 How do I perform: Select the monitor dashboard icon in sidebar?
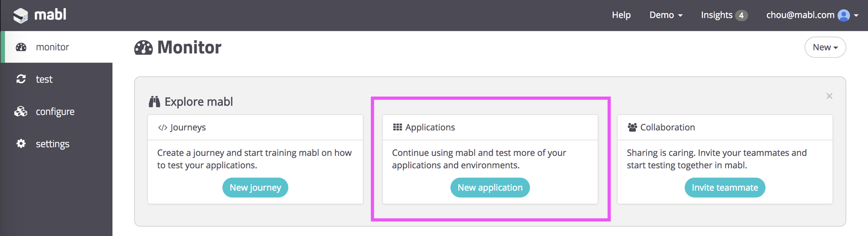21,47
